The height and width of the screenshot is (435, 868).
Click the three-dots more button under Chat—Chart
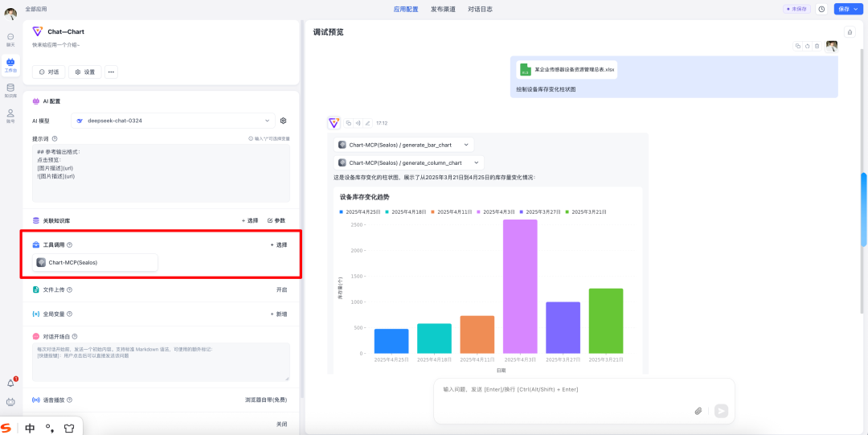click(x=111, y=72)
